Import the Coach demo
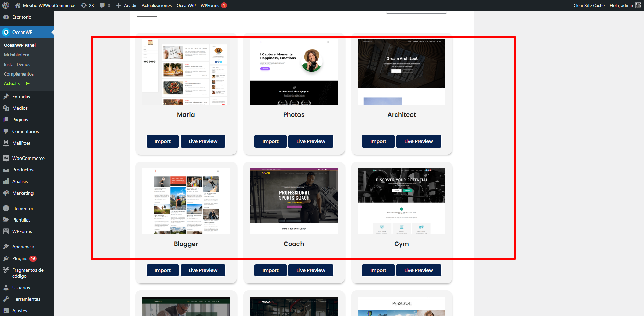The image size is (644, 316). [270, 270]
